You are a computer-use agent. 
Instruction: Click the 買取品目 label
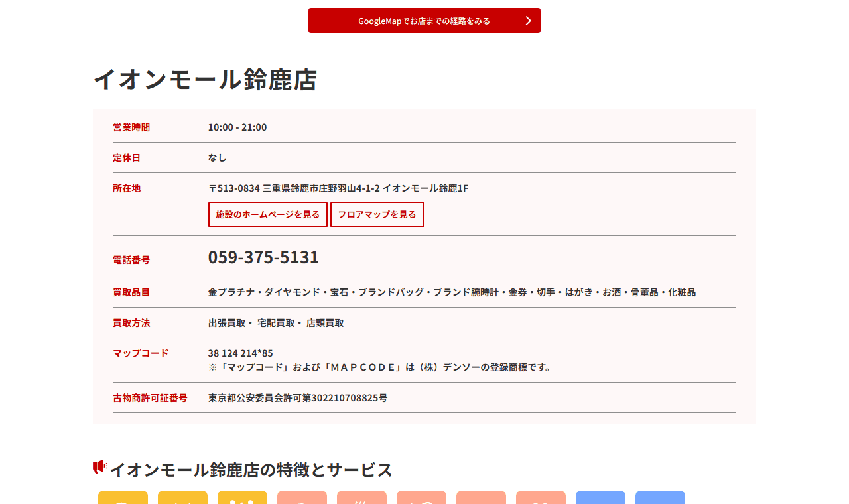pyautogui.click(x=131, y=292)
